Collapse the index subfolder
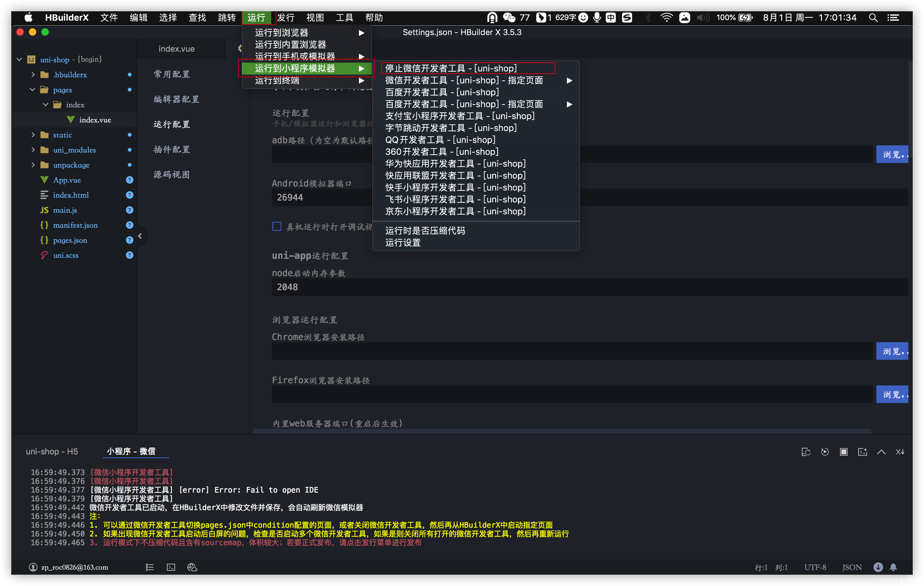 46,104
